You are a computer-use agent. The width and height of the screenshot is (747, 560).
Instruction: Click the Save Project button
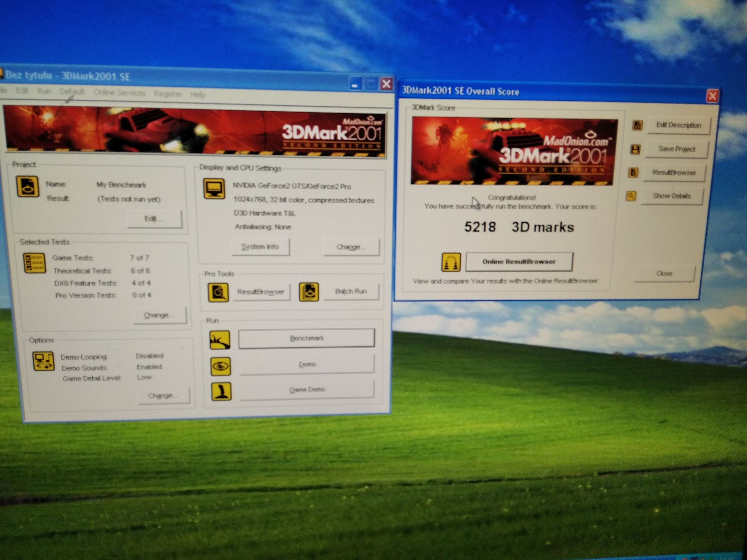tap(677, 149)
